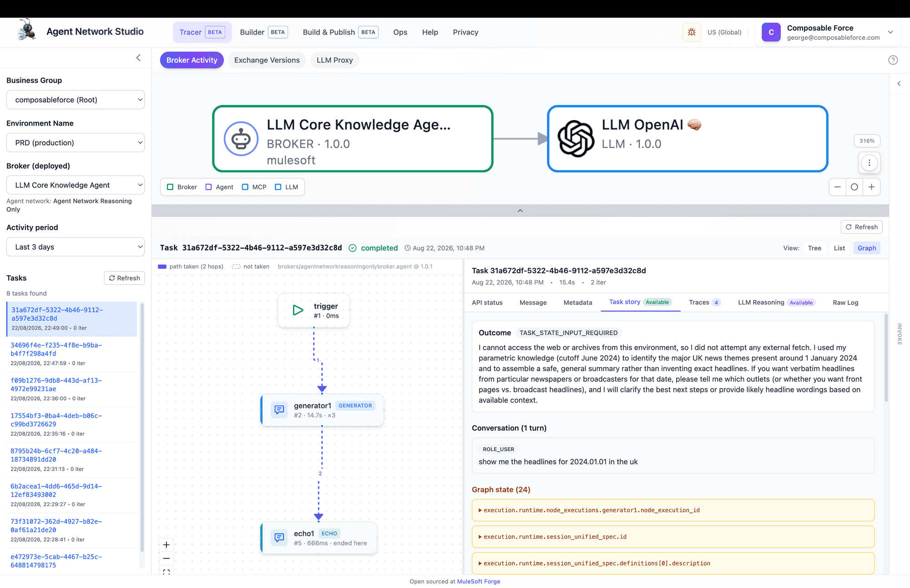Click the echo1 node message icon
The width and height of the screenshot is (910, 588).
[279, 538]
